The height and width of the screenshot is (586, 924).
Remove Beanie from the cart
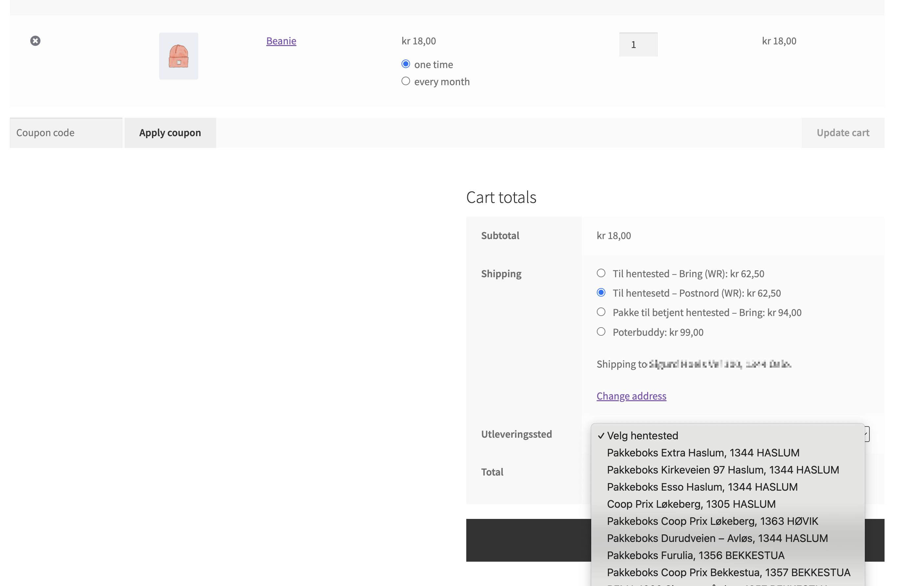click(x=35, y=41)
